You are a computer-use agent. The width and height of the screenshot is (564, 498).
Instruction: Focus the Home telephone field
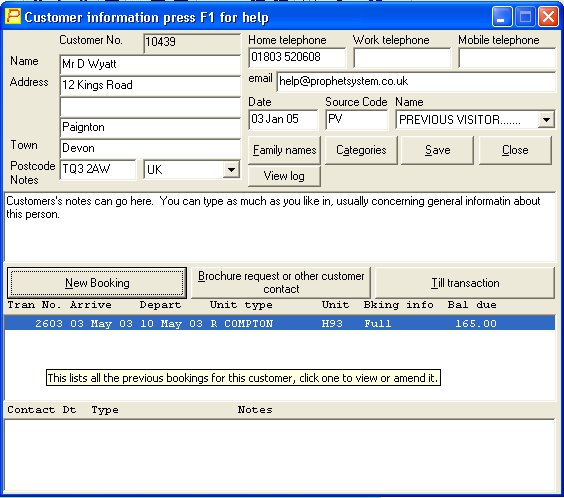click(x=297, y=58)
